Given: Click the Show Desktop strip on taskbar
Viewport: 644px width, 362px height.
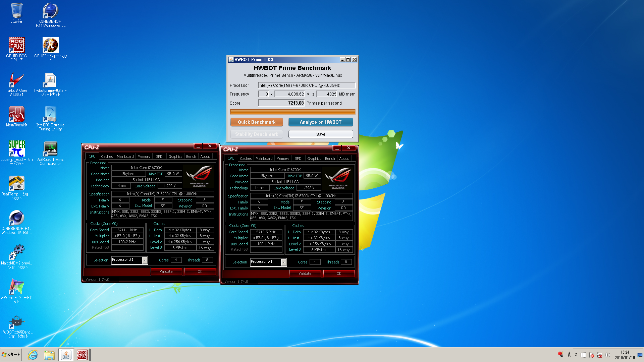Looking at the screenshot, I should [640, 355].
